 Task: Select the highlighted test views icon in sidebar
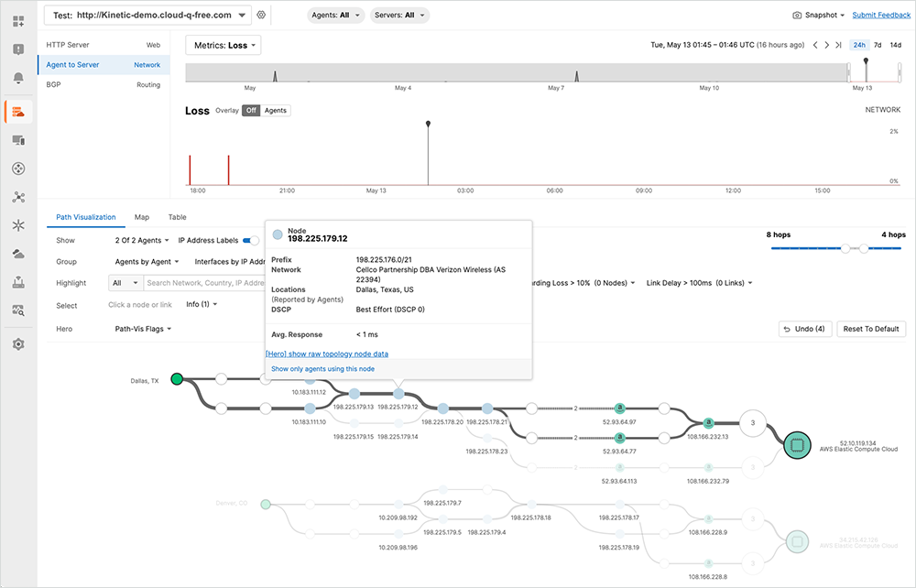coord(18,110)
